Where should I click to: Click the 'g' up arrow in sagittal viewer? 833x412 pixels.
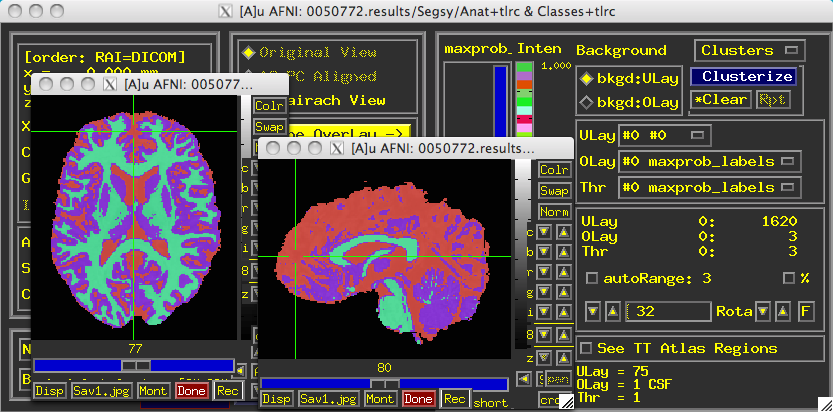tap(564, 292)
